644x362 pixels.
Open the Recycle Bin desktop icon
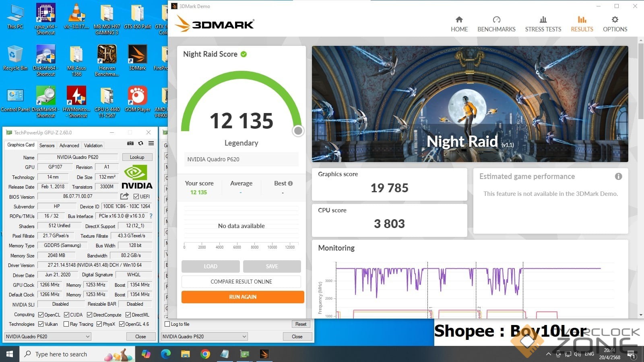coord(15,58)
